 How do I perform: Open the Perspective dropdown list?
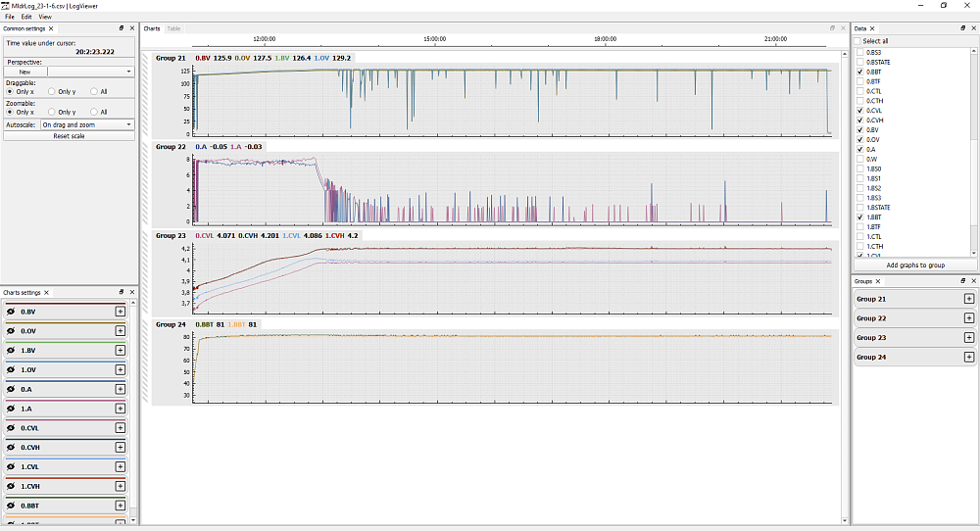(x=90, y=72)
